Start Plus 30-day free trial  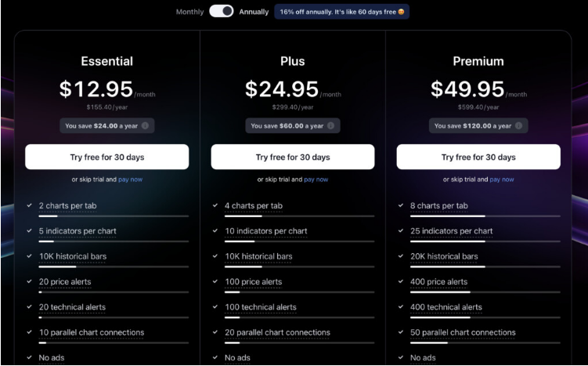(x=293, y=157)
